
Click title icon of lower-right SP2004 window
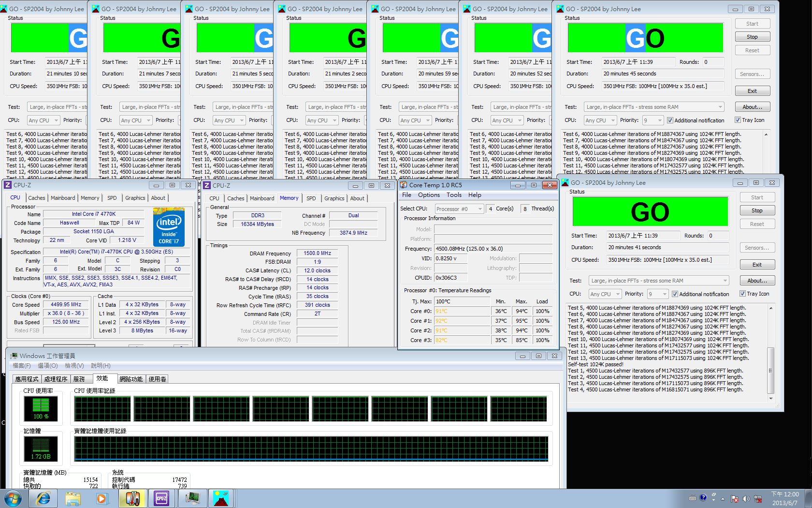click(x=565, y=183)
